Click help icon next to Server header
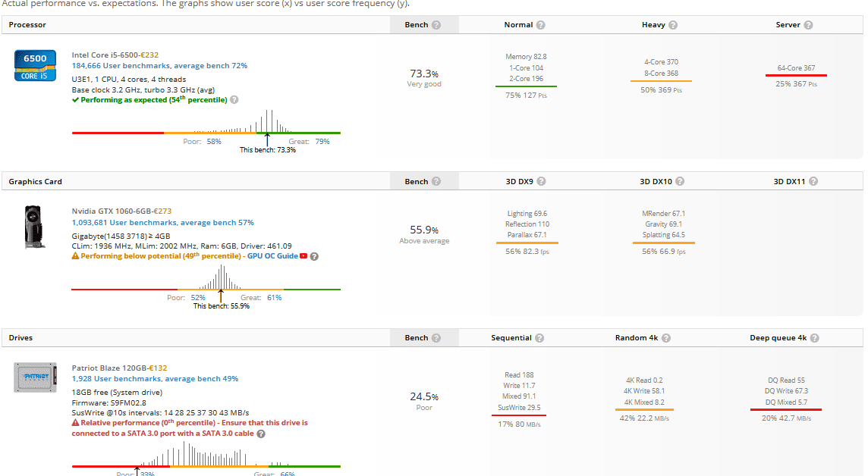This screenshot has height=476, width=868. [808, 25]
